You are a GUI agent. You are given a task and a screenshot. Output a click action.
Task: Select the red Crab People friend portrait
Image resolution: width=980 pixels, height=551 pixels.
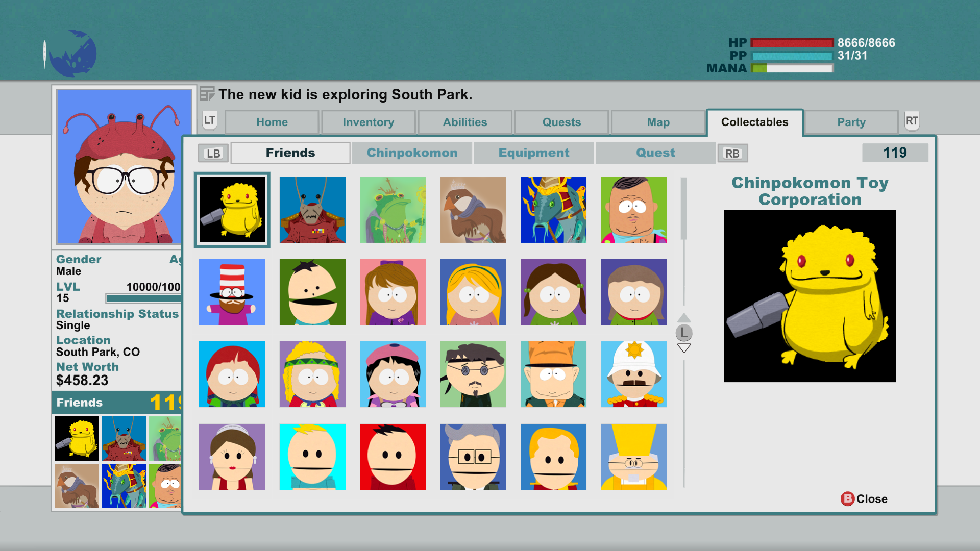(312, 210)
